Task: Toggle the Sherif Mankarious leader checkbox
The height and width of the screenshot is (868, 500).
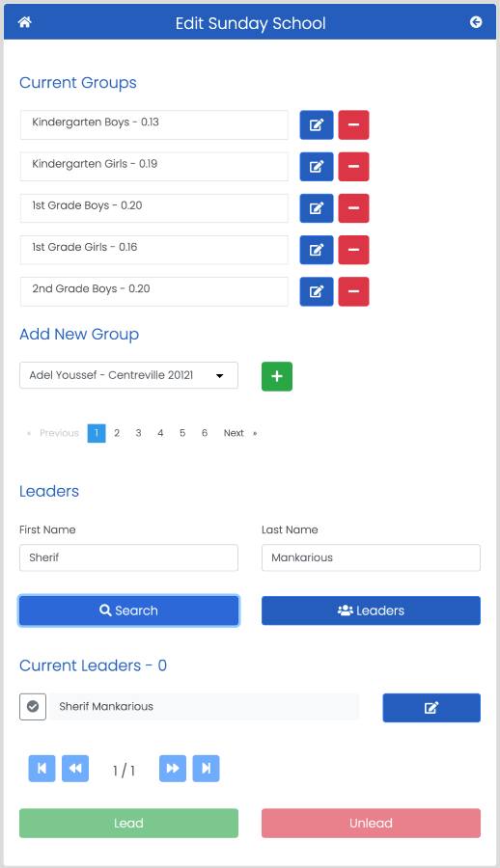Action: [x=33, y=707]
